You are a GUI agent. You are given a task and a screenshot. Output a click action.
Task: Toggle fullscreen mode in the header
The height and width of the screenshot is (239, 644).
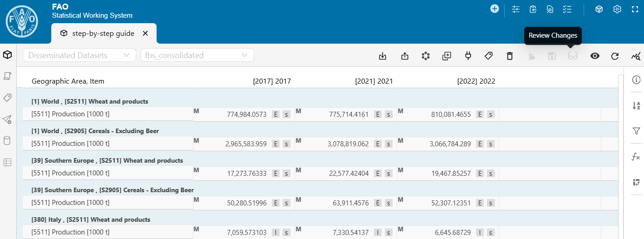coord(635,9)
